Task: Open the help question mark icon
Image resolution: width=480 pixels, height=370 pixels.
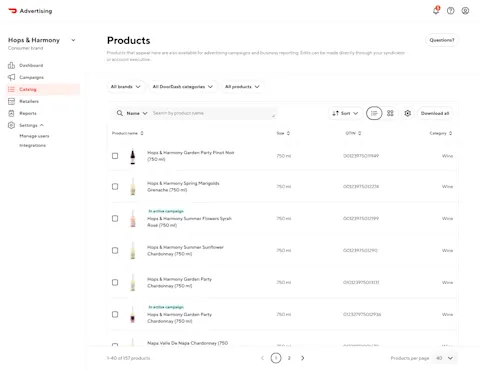Action: click(x=451, y=11)
